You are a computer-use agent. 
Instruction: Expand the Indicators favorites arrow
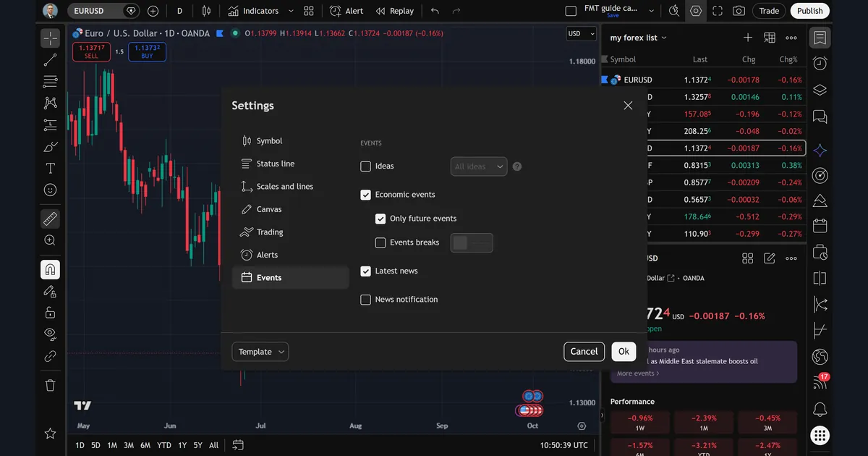[291, 11]
